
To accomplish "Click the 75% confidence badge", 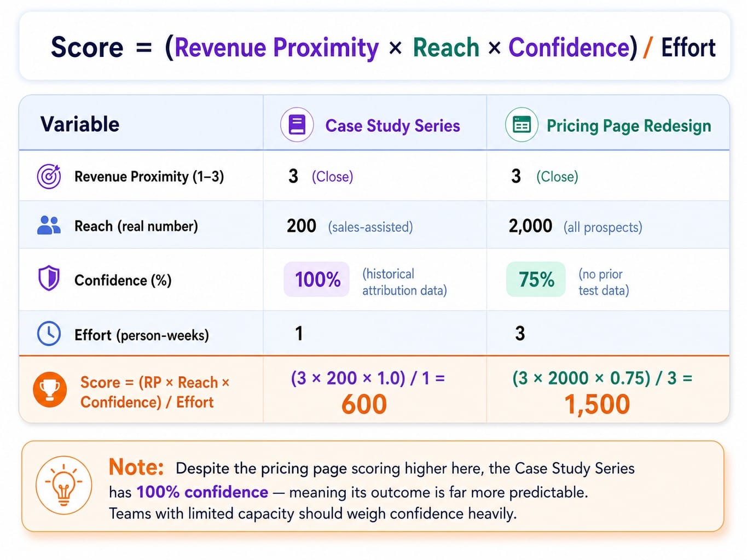I will point(536,279).
